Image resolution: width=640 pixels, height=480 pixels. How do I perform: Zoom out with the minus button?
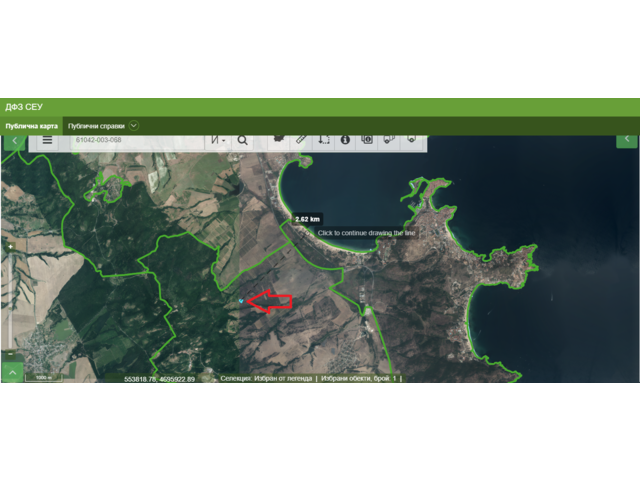(10, 352)
